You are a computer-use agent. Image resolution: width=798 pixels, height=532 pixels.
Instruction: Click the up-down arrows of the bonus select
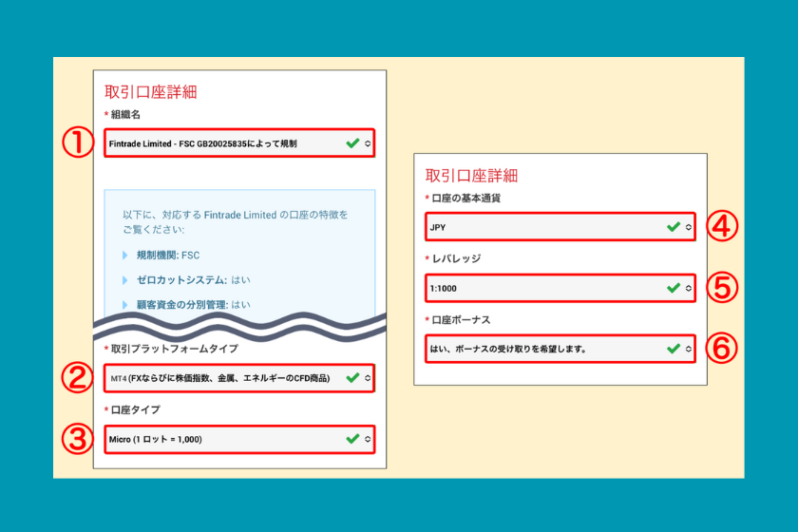(688, 349)
